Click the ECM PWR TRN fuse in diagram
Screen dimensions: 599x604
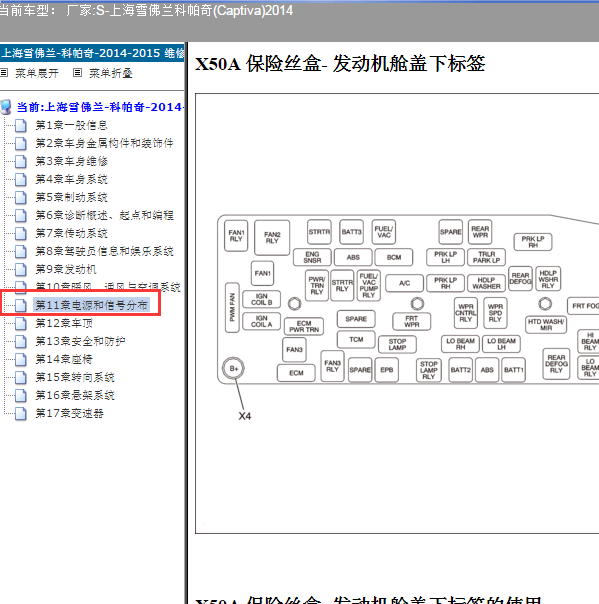[304, 326]
